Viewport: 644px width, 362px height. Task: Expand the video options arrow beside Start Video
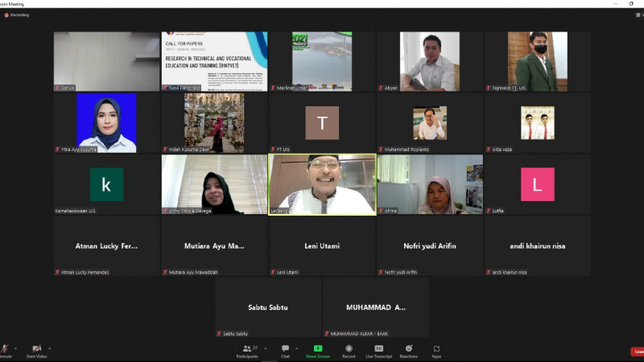[x=49, y=348]
